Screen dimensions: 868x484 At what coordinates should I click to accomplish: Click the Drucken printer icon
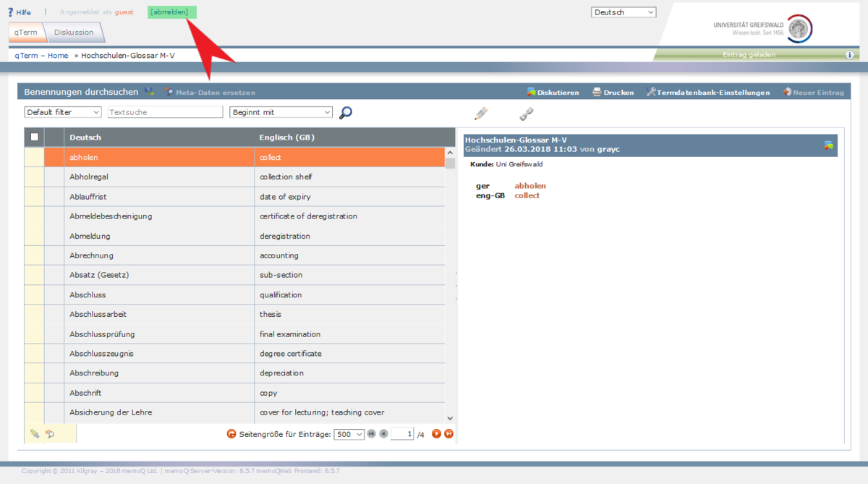[597, 93]
